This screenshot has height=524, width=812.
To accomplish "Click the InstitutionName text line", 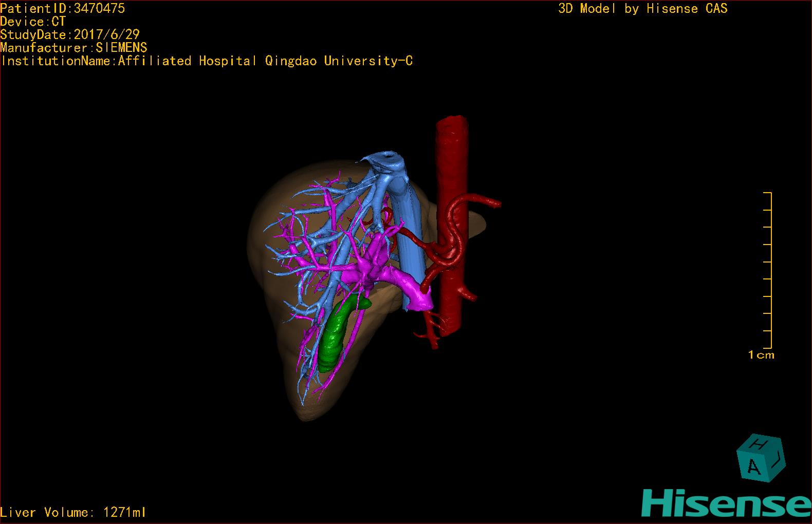I will coord(207,61).
